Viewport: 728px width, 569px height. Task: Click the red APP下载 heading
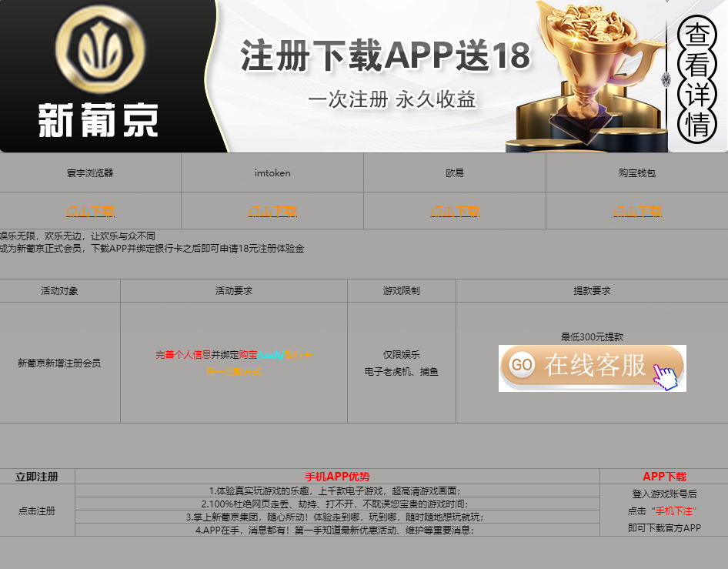pyautogui.click(x=664, y=477)
